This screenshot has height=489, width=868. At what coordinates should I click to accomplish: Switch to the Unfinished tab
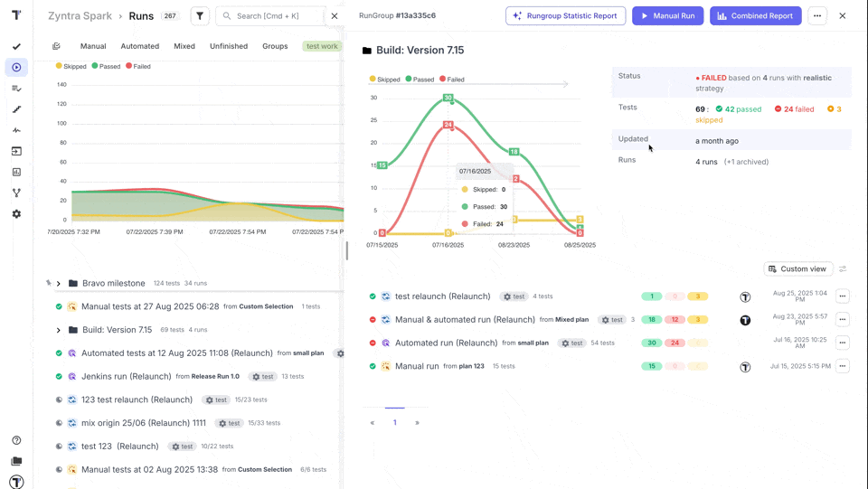point(229,46)
